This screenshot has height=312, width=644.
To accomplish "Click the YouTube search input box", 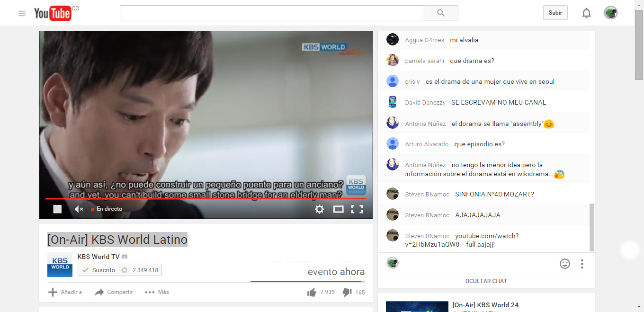I will point(272,13).
